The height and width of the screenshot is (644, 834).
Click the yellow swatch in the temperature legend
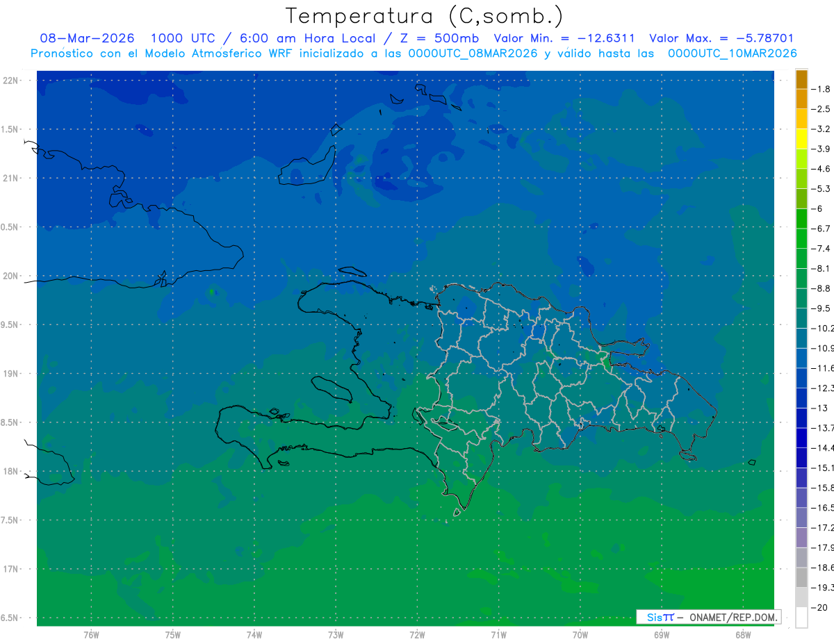(x=801, y=139)
